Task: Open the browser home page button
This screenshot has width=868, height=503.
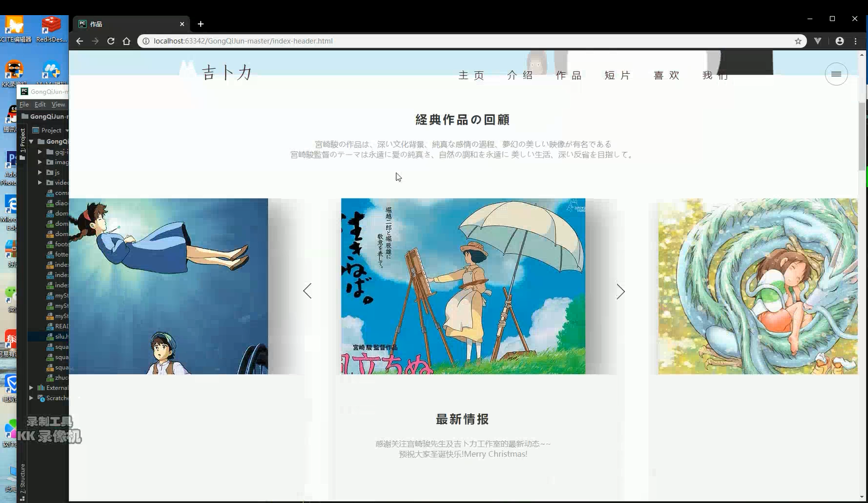Action: coord(126,41)
